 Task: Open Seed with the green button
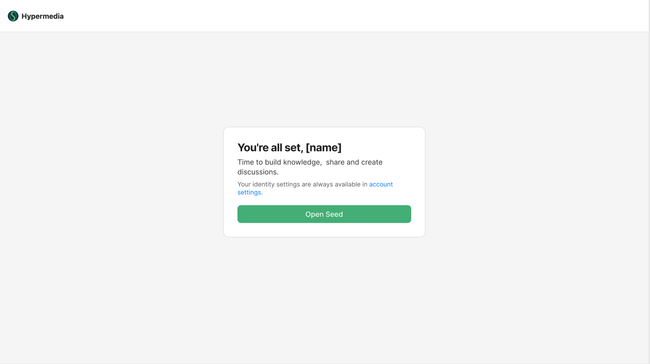[x=324, y=214]
